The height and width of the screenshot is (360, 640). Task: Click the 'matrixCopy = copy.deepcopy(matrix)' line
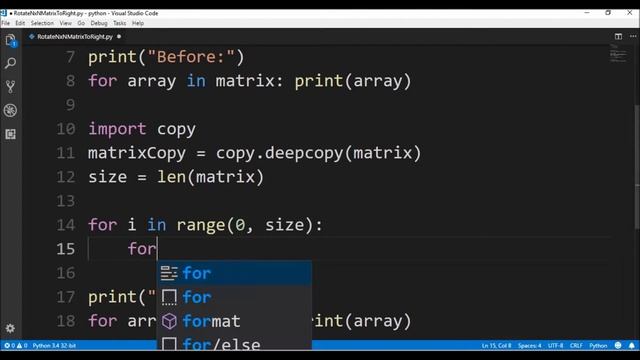[255, 153]
